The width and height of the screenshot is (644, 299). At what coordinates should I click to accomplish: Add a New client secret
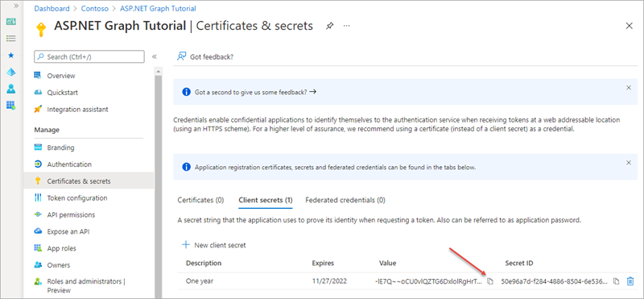pyautogui.click(x=214, y=245)
